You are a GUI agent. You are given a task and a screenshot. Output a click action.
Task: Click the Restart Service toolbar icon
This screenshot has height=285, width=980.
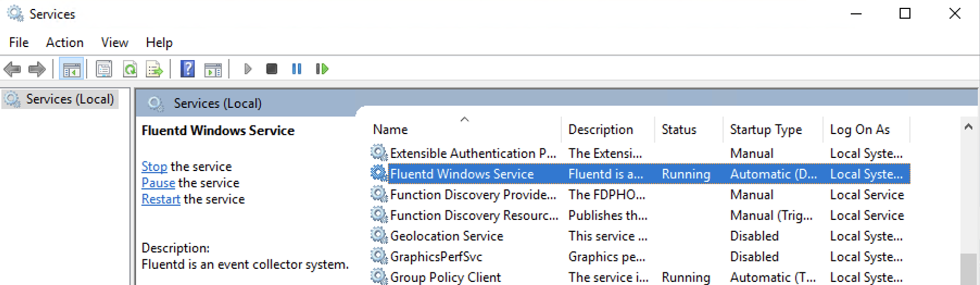[x=322, y=69]
